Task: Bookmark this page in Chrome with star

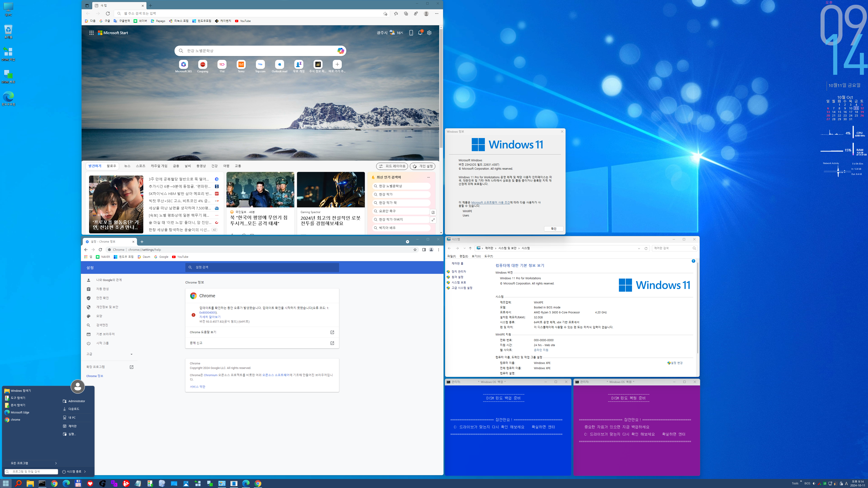Action: point(415,250)
